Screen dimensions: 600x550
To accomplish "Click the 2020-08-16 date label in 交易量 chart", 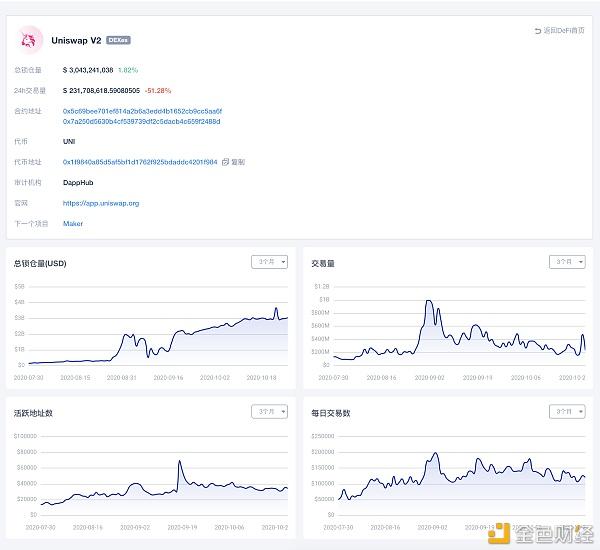I will [381, 378].
